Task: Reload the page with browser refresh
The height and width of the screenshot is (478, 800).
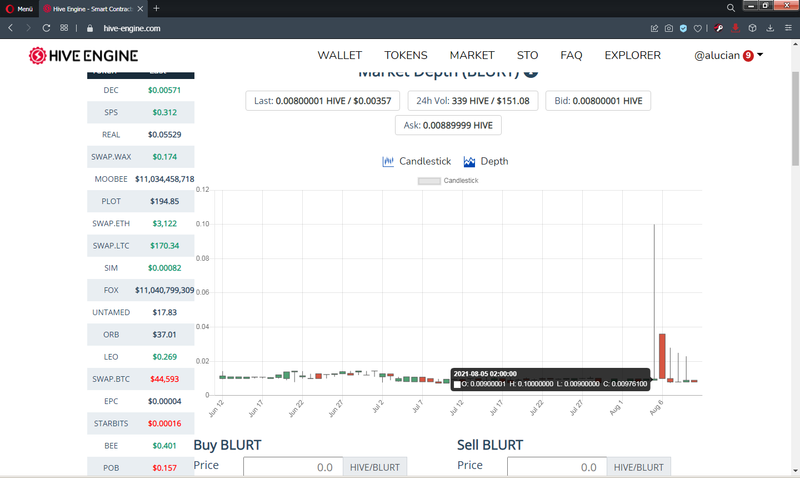Action: point(46,28)
